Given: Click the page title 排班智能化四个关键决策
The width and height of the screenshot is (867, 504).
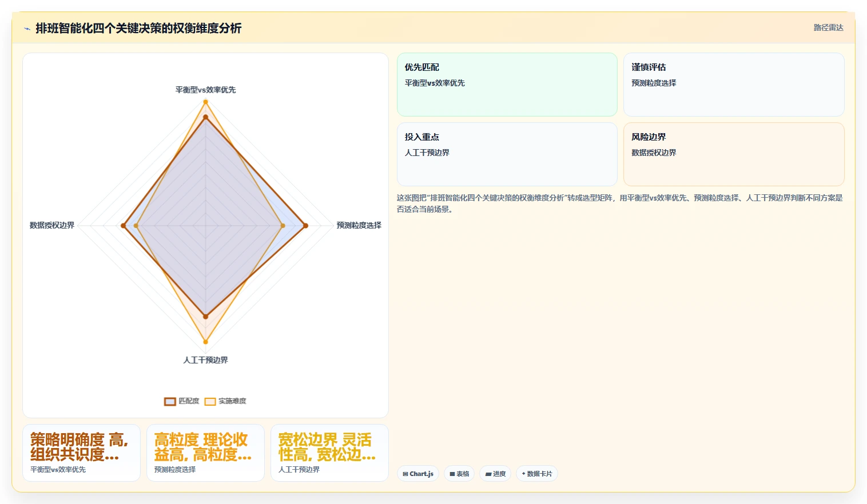Looking at the screenshot, I should click(x=138, y=28).
